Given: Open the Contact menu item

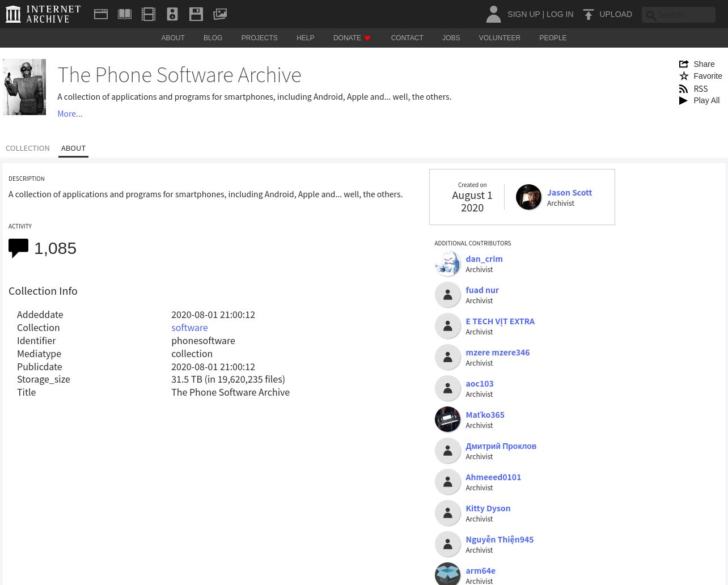Looking at the screenshot, I should (407, 38).
